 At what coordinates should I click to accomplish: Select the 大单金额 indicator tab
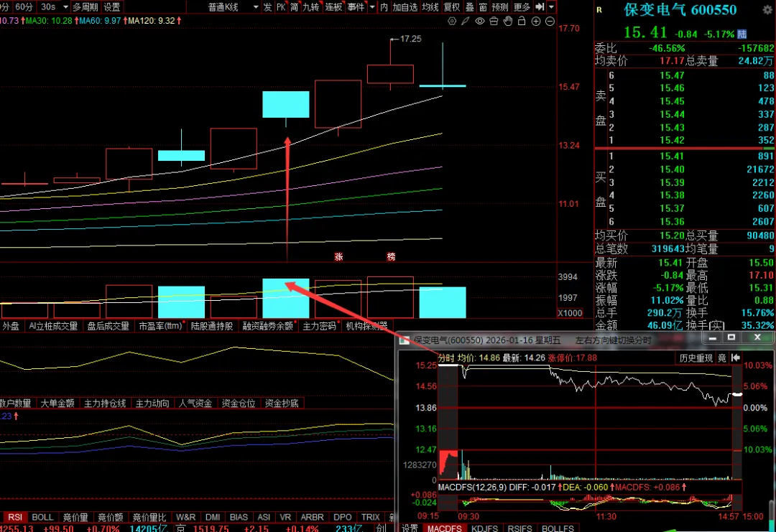(57, 403)
